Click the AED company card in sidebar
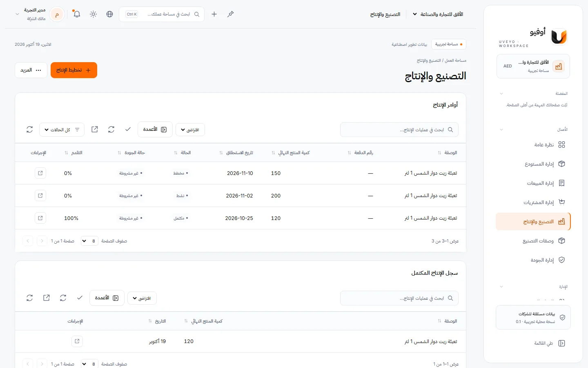Image resolution: width=588 pixels, height=368 pixels. click(533, 66)
